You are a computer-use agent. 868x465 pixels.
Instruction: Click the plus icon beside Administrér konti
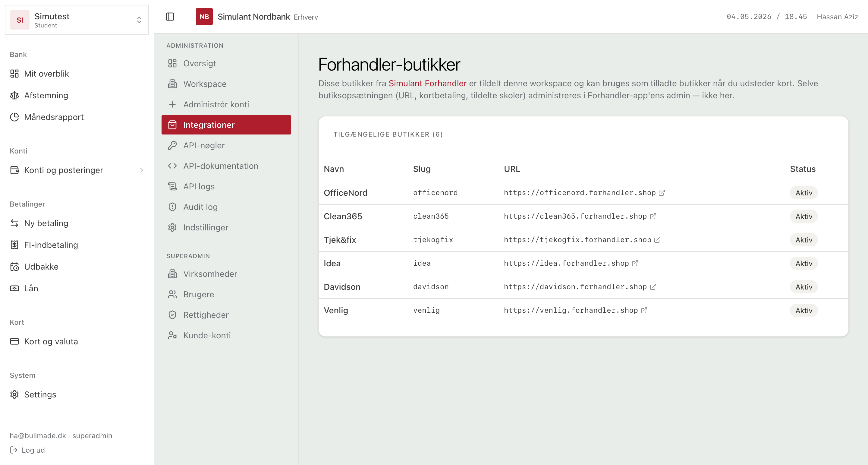172,105
